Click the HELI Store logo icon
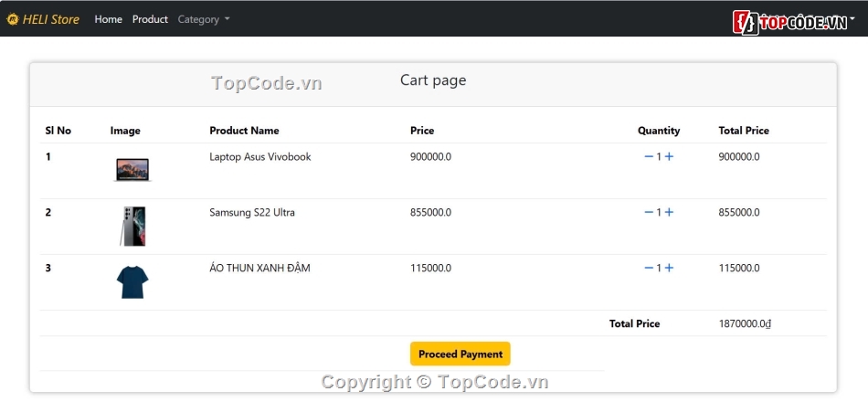Viewport: 868px width, 402px height. [x=12, y=19]
